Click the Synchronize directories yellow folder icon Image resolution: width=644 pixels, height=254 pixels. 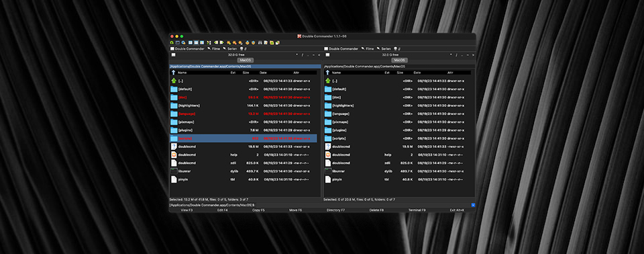point(272,42)
